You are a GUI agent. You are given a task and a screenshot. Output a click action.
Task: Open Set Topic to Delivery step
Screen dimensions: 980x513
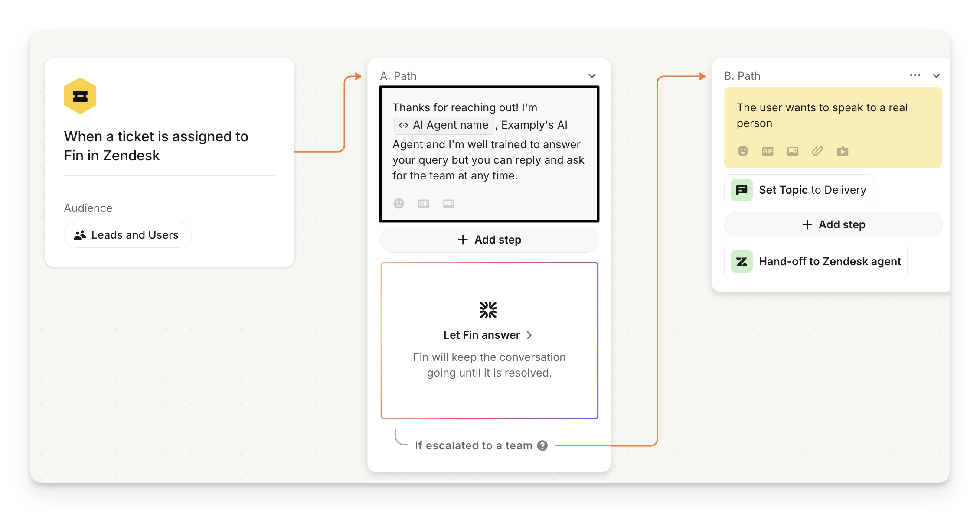[x=798, y=190]
